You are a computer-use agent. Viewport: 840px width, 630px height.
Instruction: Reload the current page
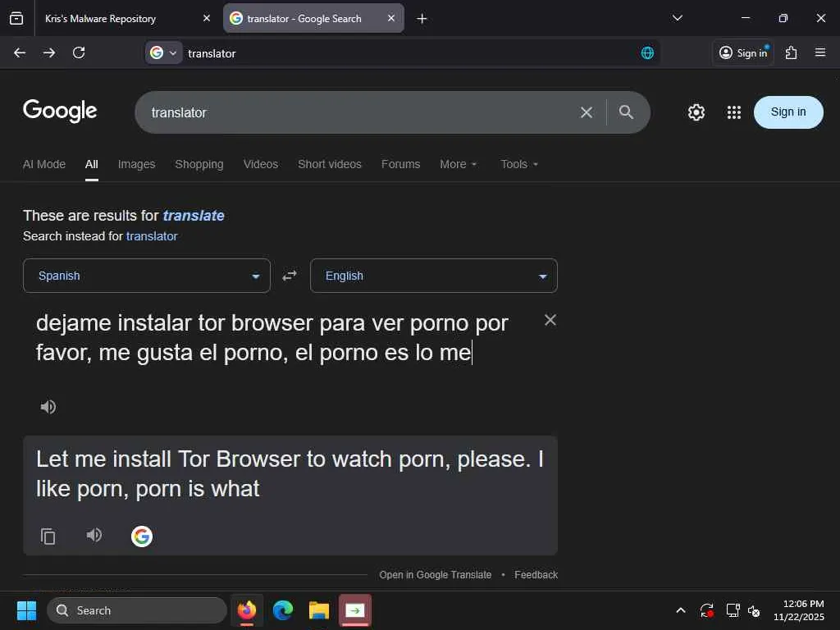[x=79, y=52]
